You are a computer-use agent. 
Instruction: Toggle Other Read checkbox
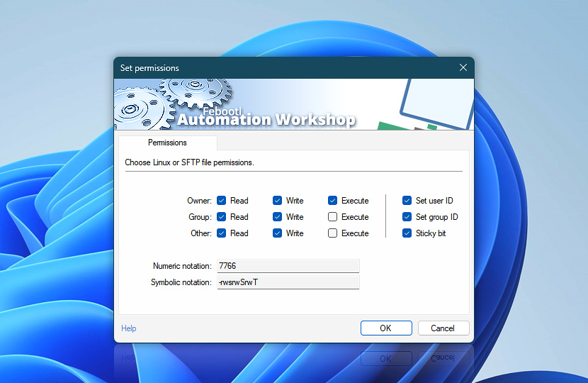click(x=221, y=233)
